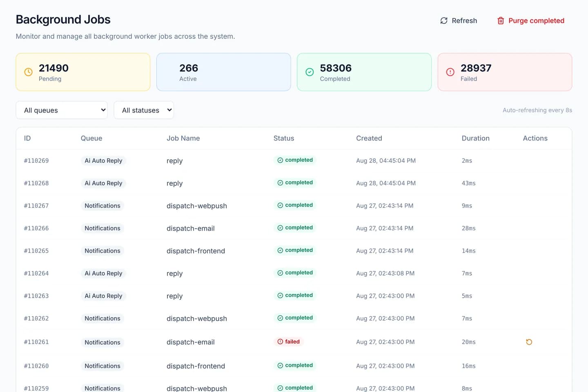Click job ID #110264
The height and width of the screenshot is (392, 588).
(36, 273)
